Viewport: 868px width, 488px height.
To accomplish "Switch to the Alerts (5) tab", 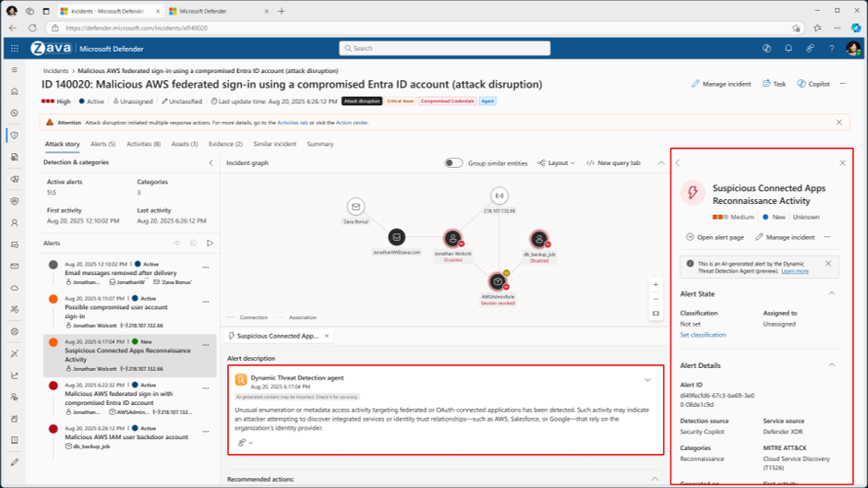I will (x=103, y=144).
